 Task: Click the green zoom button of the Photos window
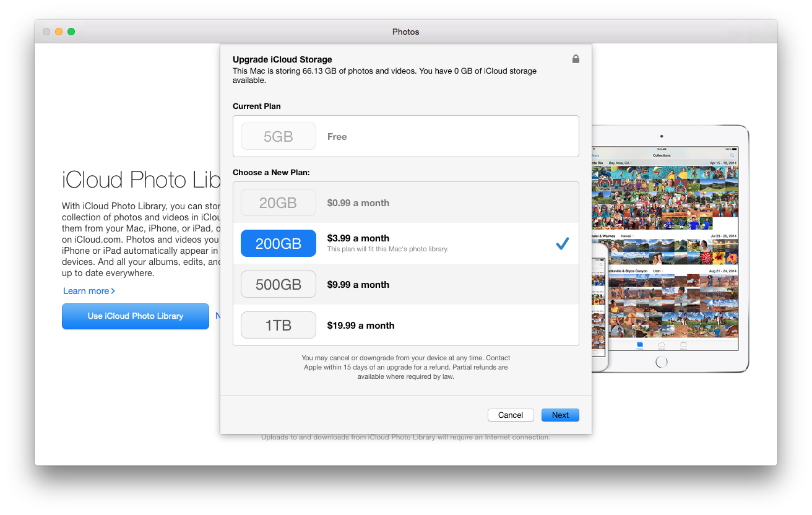(71, 32)
